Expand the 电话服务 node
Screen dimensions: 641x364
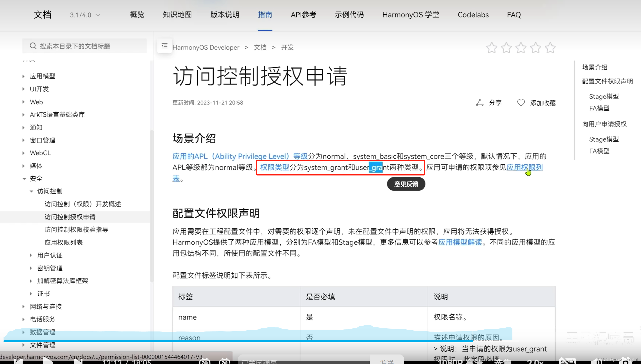tap(23, 319)
